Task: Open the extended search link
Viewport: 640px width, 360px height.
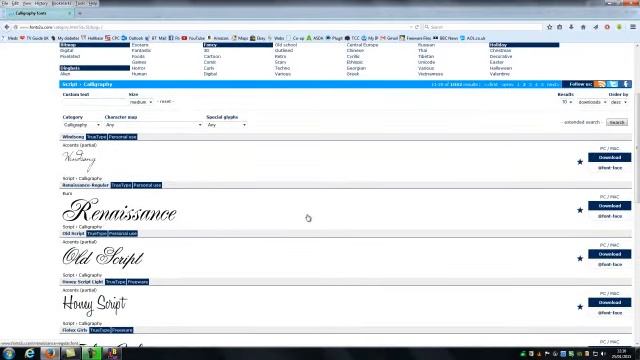Action: 582,122
